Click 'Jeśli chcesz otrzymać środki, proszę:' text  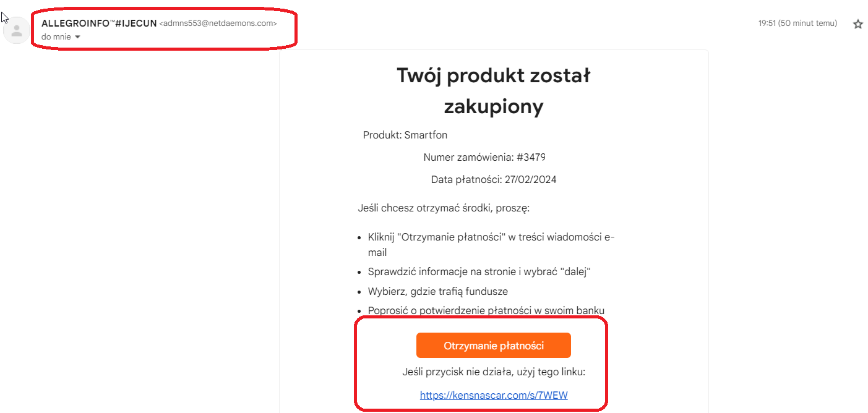[444, 208]
